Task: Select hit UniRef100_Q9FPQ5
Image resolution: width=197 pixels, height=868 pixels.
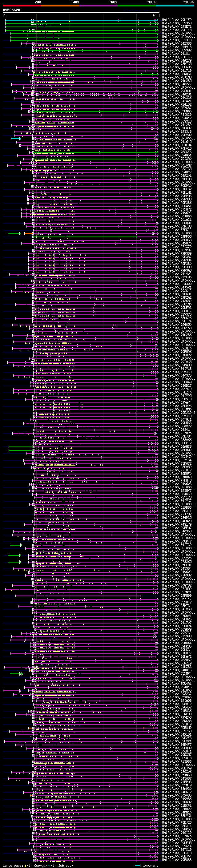Action: (177, 236)
